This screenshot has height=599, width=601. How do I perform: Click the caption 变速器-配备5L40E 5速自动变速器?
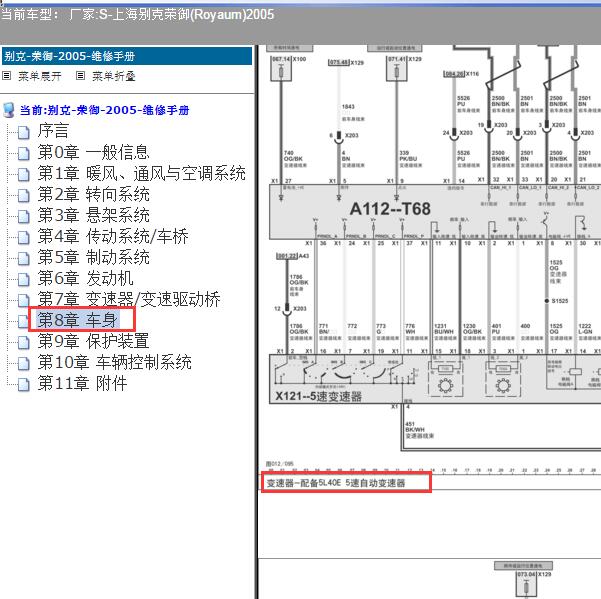click(336, 483)
